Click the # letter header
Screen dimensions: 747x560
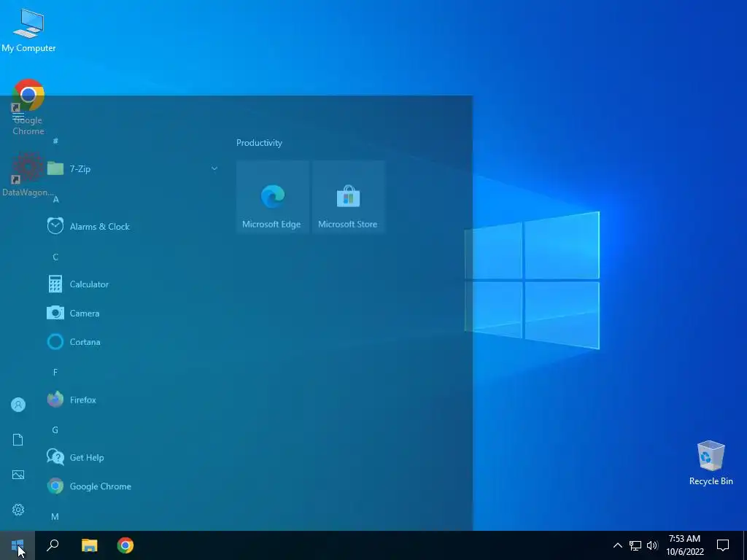pos(55,141)
